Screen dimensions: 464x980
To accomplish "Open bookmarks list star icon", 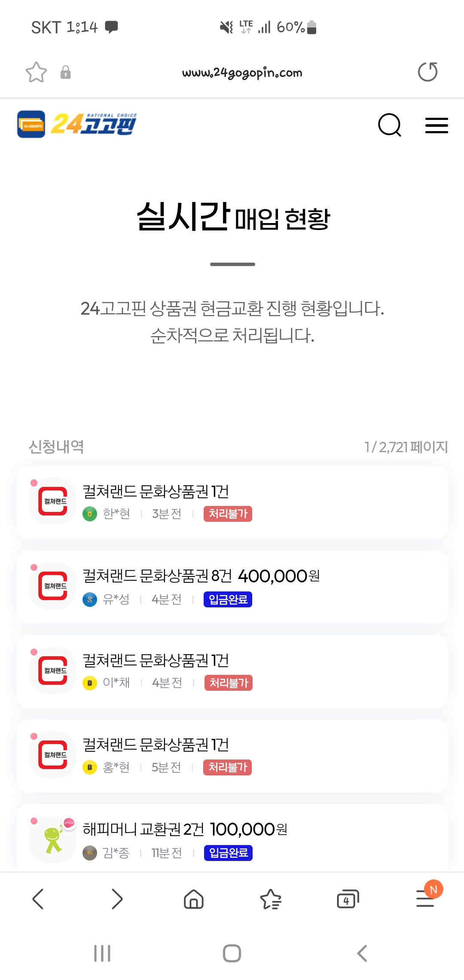I will [271, 899].
